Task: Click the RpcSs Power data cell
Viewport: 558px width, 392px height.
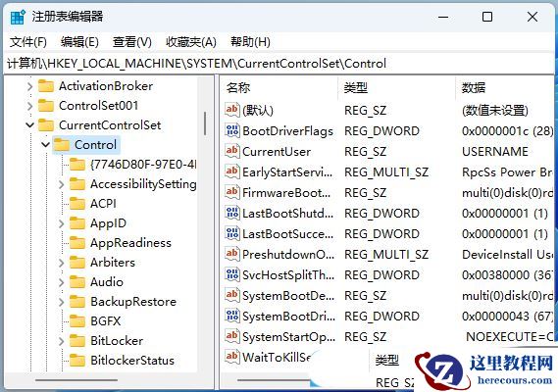Action: tap(507, 172)
